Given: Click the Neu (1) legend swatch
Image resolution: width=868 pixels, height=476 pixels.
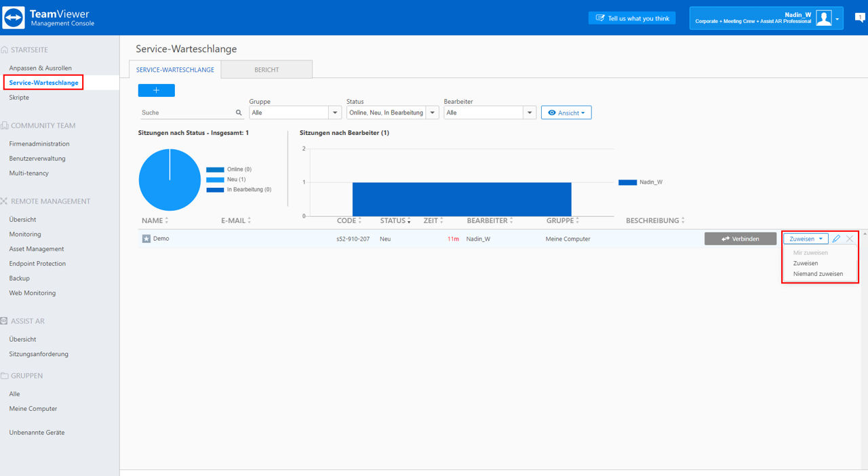Looking at the screenshot, I should point(215,180).
